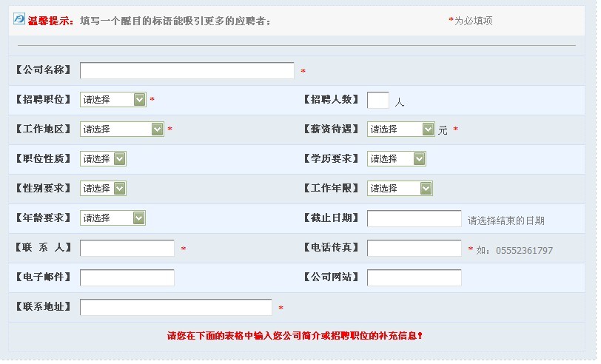Click the 【联系地址】 label
601x364 pixels.
click(44, 306)
